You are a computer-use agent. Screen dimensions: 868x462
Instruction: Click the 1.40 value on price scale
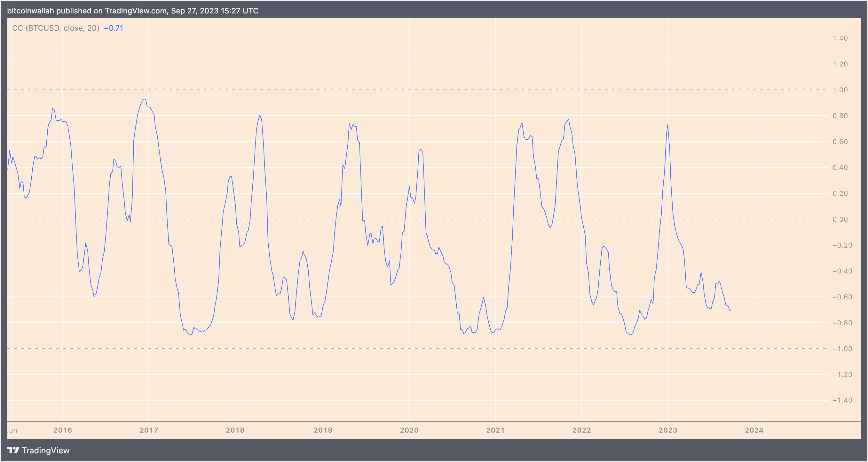(x=840, y=38)
